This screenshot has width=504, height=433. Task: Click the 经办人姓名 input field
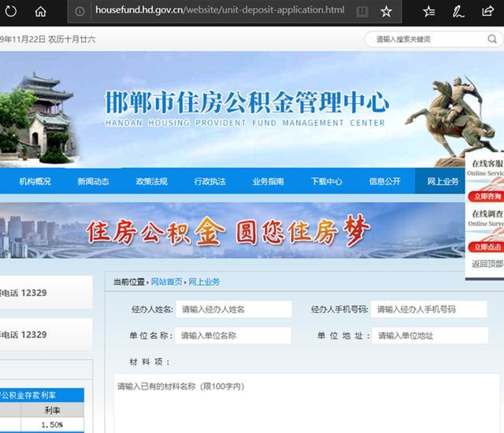coord(234,309)
